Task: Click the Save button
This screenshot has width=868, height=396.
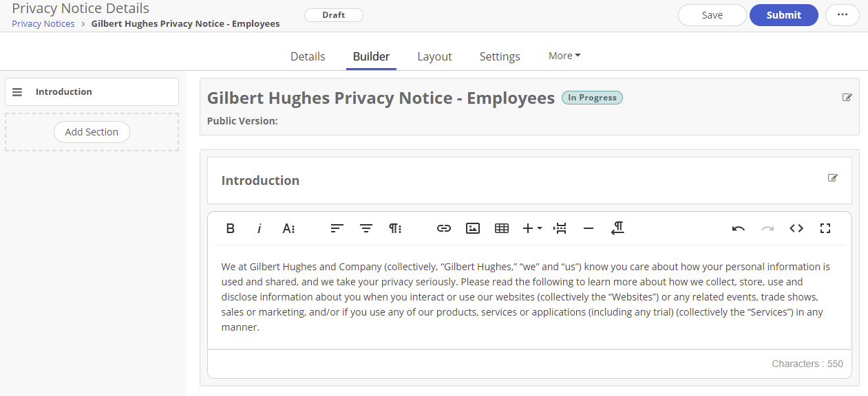Action: coord(712,14)
